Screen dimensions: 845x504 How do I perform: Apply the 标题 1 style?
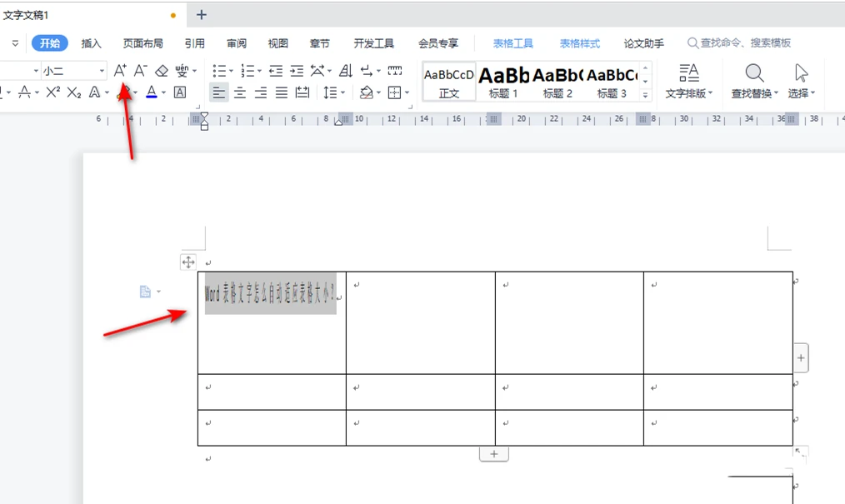tap(503, 82)
